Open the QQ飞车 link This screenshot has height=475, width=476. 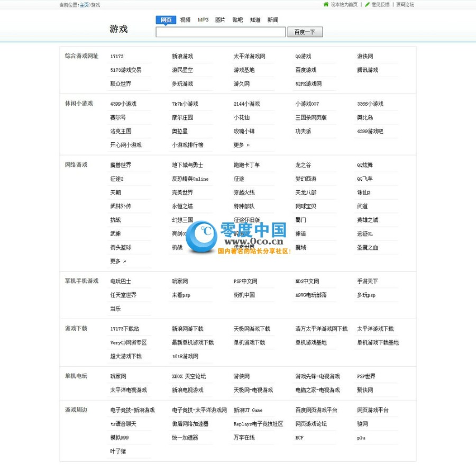(x=365, y=179)
